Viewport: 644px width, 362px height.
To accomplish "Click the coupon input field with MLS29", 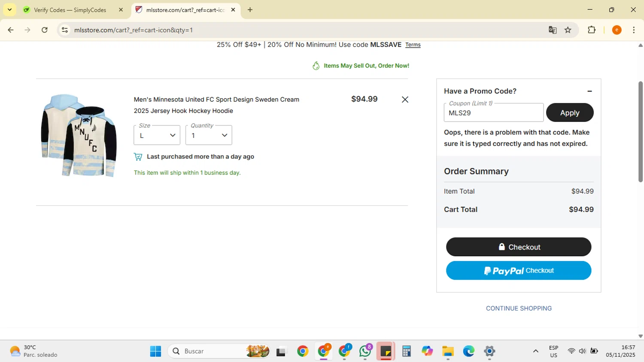I will click(494, 113).
